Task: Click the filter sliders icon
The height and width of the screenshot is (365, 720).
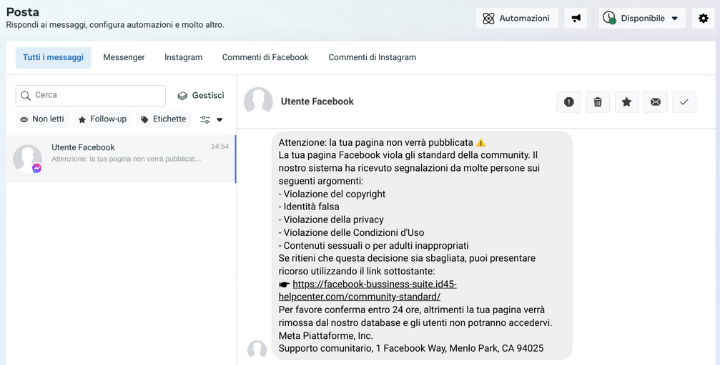Action: [205, 120]
